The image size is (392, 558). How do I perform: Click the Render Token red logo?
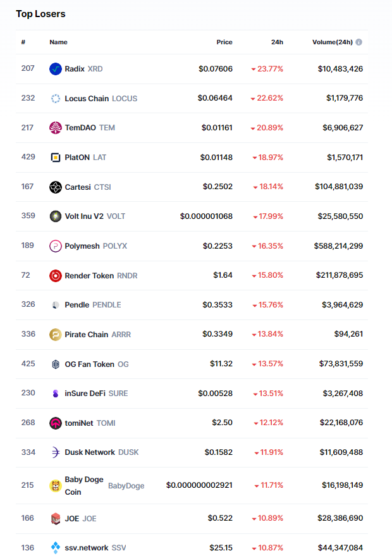pos(56,276)
